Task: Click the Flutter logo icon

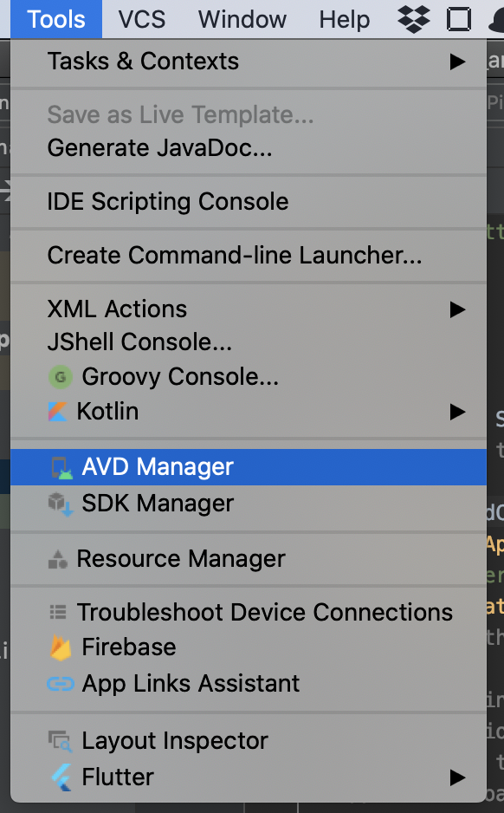Action: pos(61,777)
